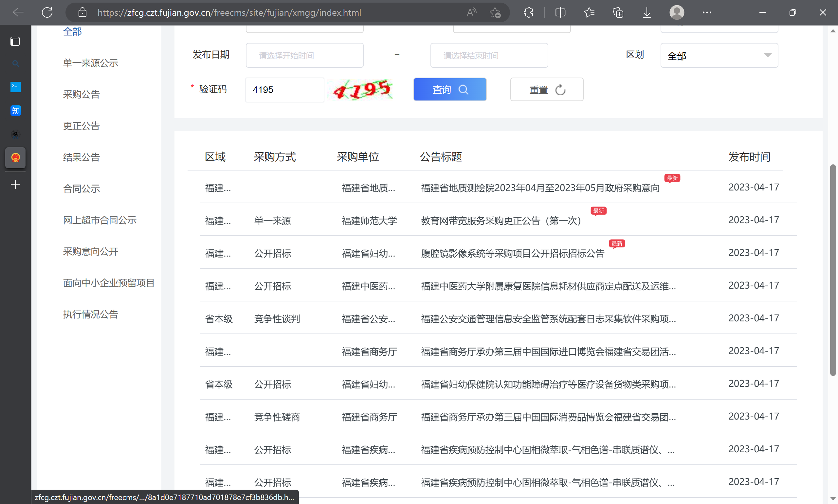
Task: Open Favorites list icon
Action: [x=589, y=12]
